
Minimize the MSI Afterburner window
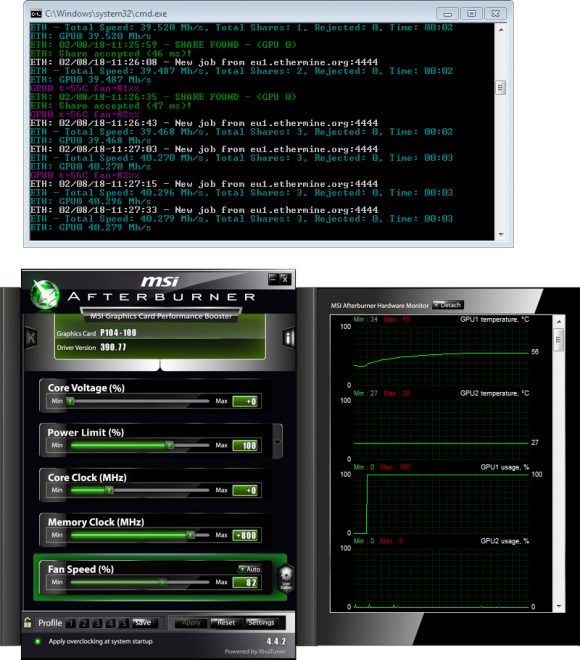(x=273, y=279)
